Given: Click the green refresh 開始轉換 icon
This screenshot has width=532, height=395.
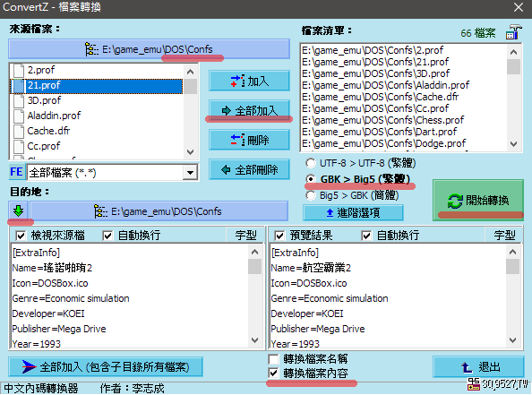Looking at the screenshot, I should pos(455,201).
